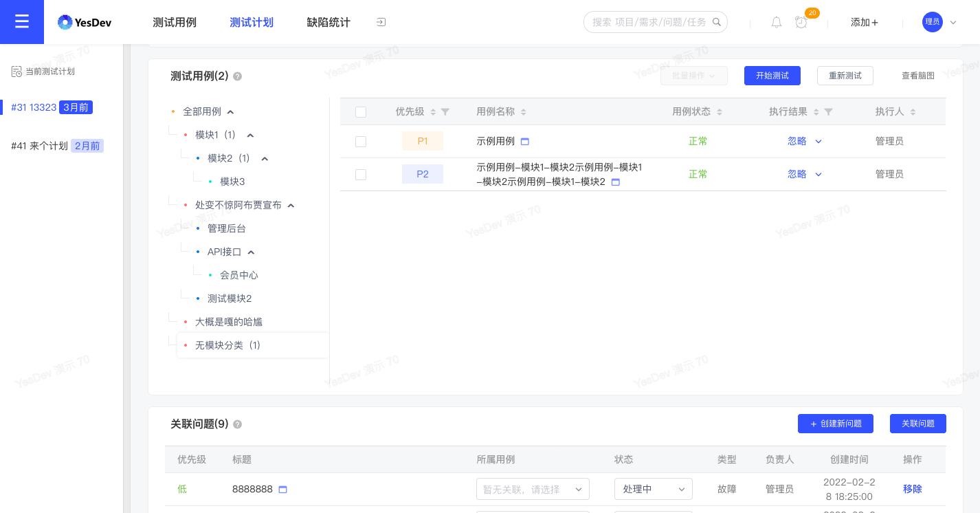The height and width of the screenshot is (513, 980).
Task: Check the checkbox for the P1 case row
Action: point(361,142)
